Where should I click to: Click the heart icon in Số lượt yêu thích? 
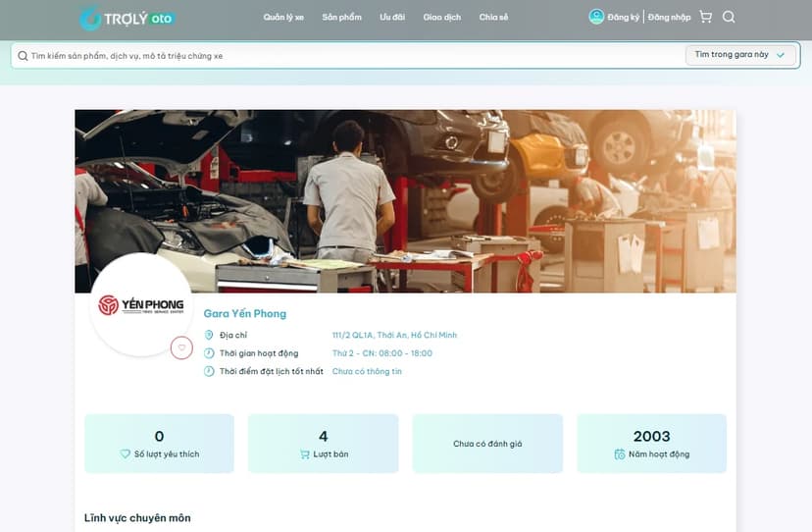pyautogui.click(x=126, y=453)
